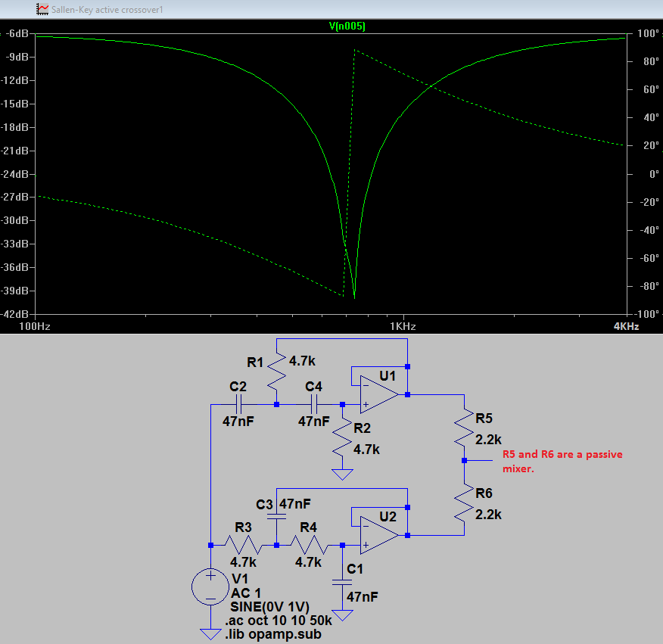Image resolution: width=663 pixels, height=644 pixels.
Task: Click the Sallen-Key active crossover1 window title
Action: pos(107,9)
